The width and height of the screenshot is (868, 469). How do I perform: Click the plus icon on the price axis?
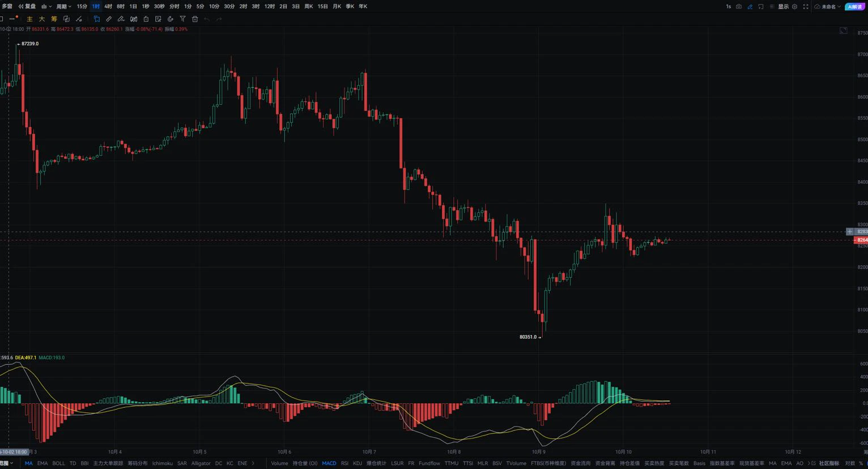(849, 232)
